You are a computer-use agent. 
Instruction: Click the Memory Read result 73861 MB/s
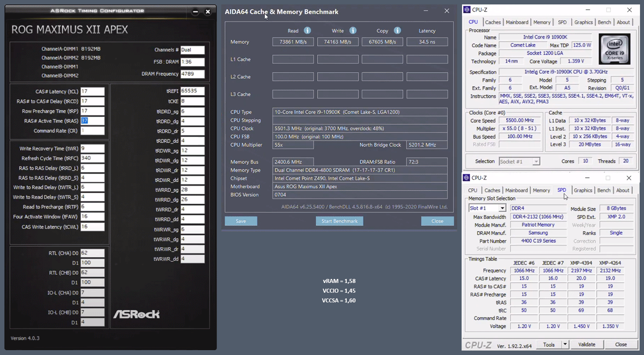tap(293, 42)
